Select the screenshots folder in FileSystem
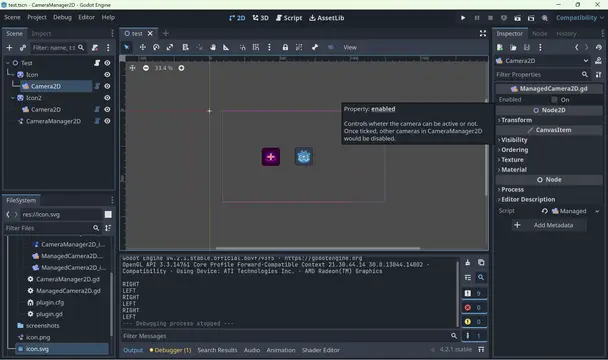Screen dimensions: 608x360 (x=43, y=326)
